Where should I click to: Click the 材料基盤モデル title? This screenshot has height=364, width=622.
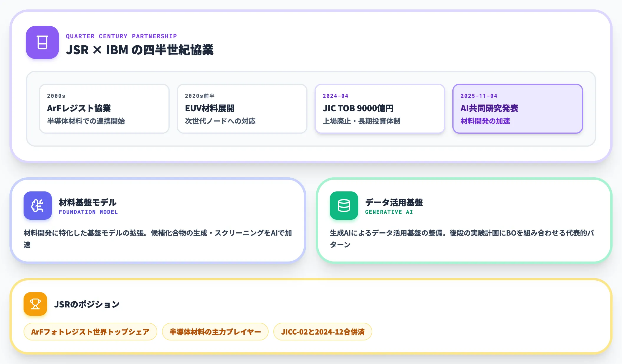pyautogui.click(x=88, y=202)
